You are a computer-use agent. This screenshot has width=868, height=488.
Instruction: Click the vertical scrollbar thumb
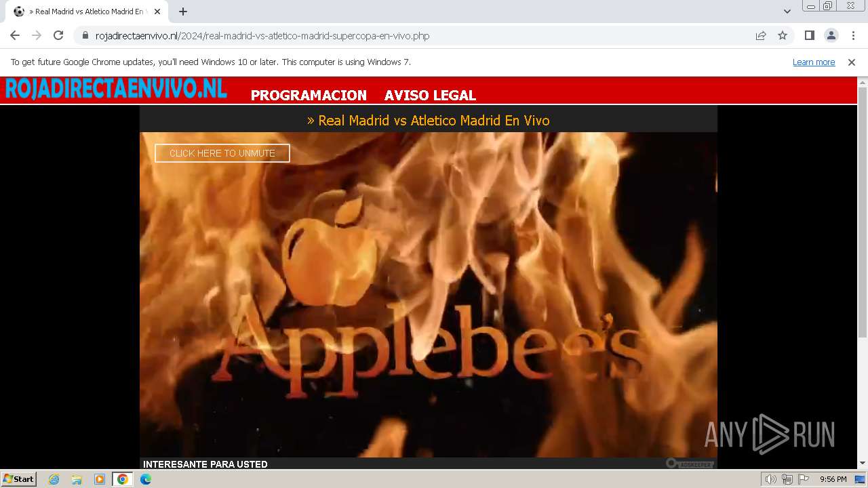(x=863, y=212)
